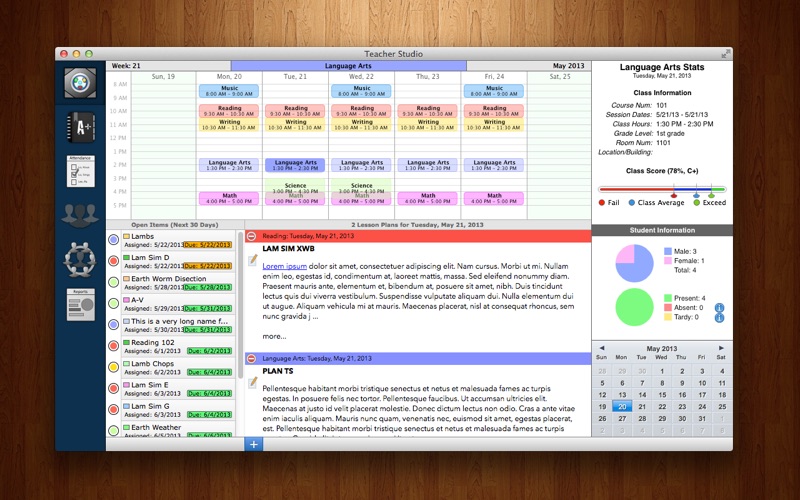Click the Fri, 24 column header
Screen dimensions: 800x500
494,77
